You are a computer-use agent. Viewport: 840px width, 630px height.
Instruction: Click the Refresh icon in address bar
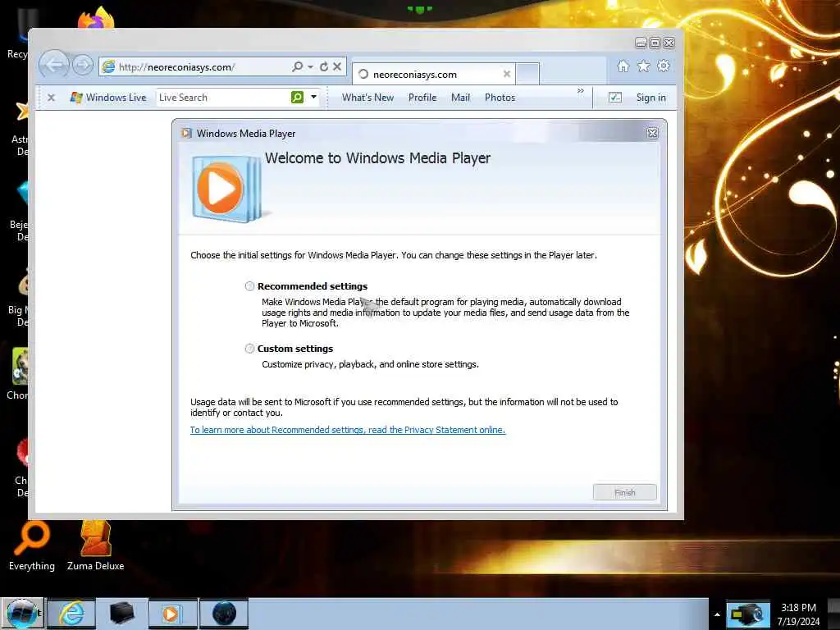click(x=324, y=66)
